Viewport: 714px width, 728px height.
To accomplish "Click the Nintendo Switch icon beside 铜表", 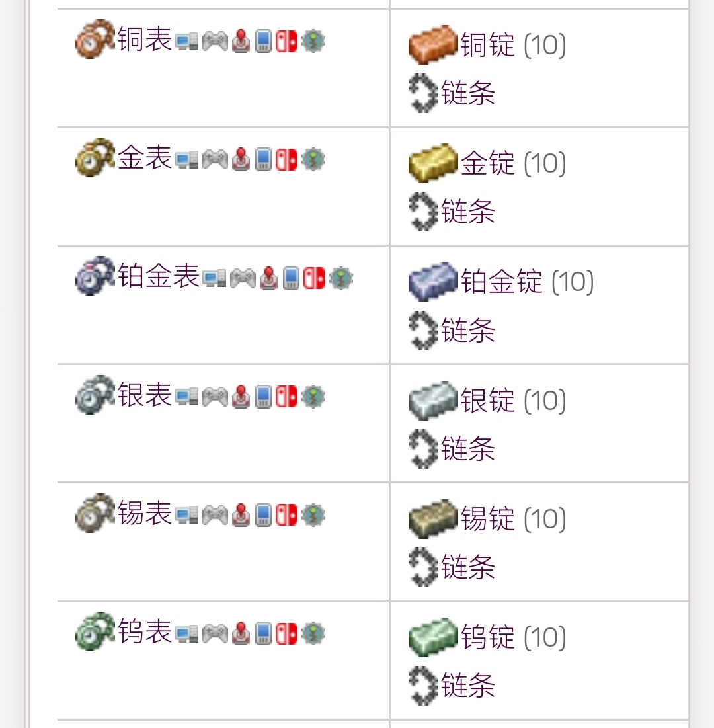I will (286, 41).
